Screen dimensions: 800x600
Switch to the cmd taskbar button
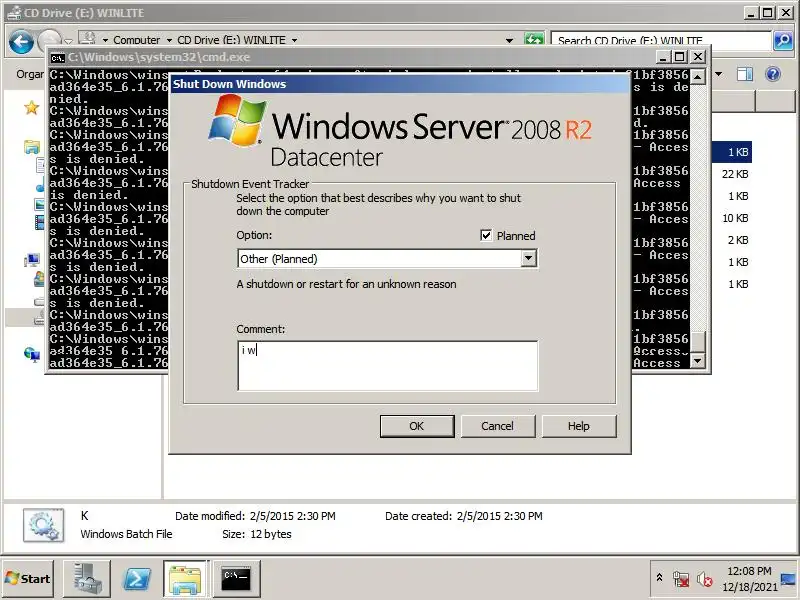236,579
